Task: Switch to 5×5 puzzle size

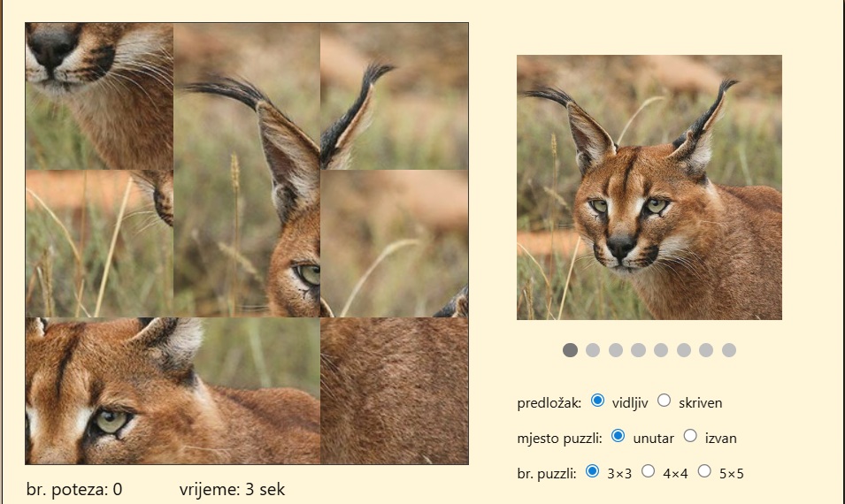Action: tap(704, 470)
